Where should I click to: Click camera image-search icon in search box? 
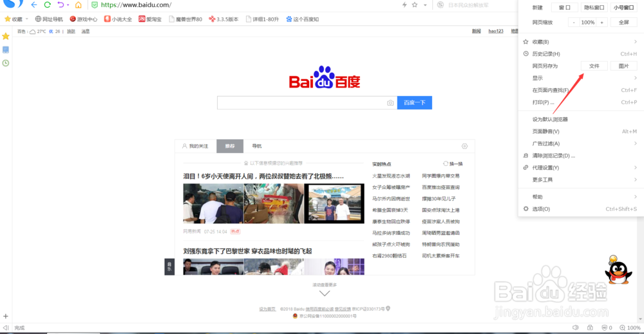390,102
